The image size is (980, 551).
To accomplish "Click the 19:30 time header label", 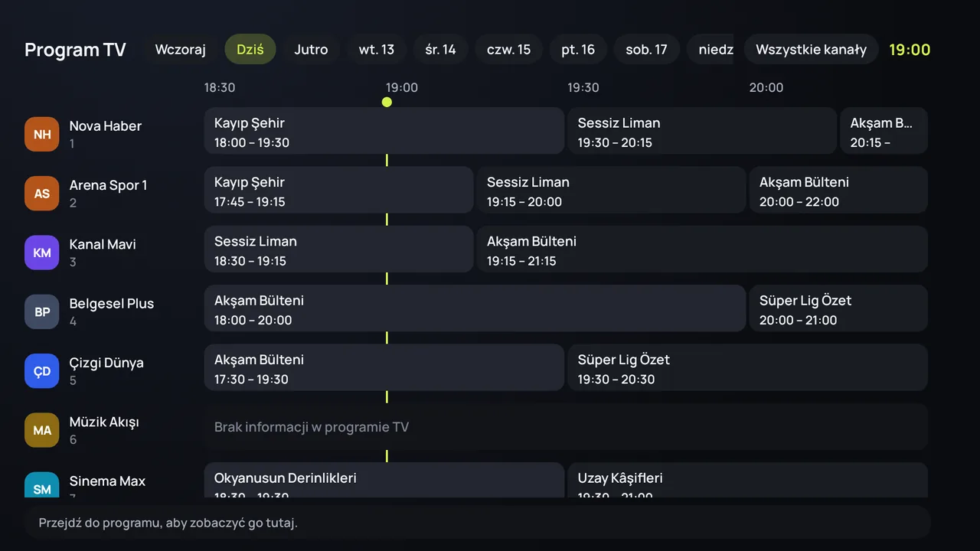I will (x=583, y=87).
